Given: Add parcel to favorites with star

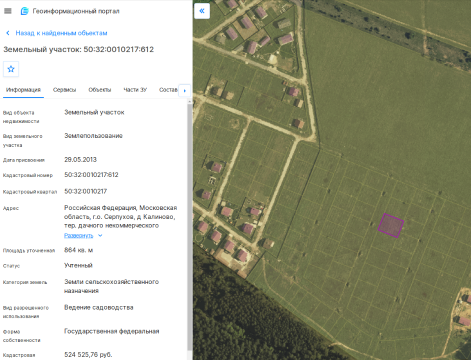Looking at the screenshot, I should click(x=11, y=69).
